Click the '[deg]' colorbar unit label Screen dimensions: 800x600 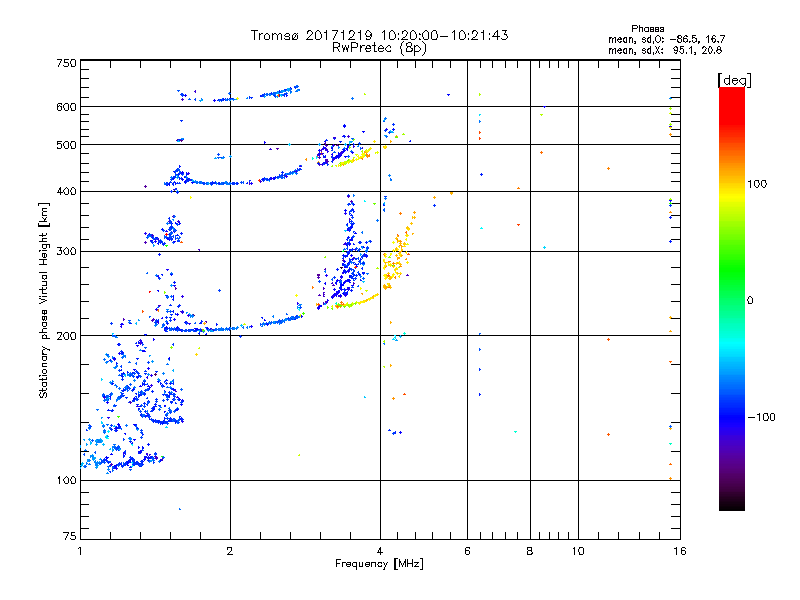[x=734, y=80]
